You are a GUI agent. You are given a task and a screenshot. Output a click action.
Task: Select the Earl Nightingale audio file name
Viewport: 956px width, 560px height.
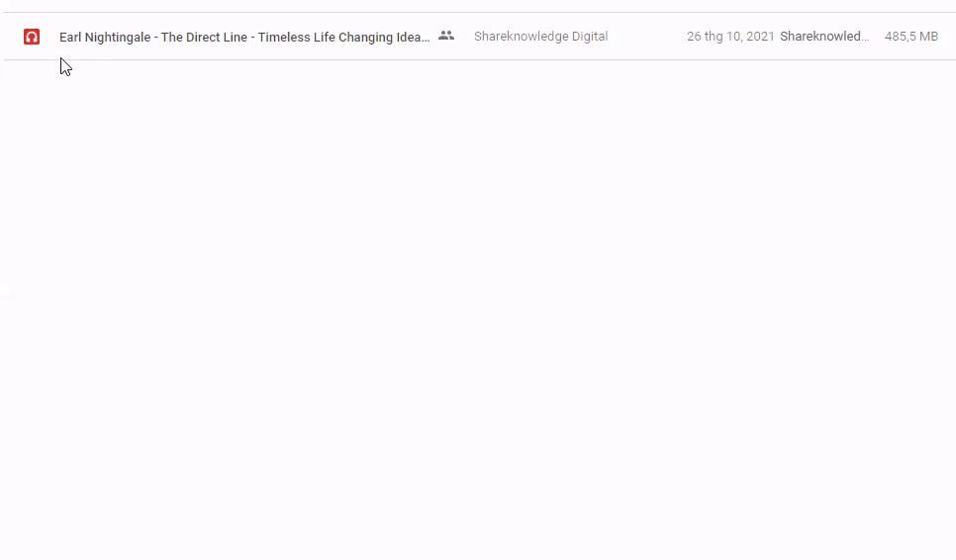[243, 37]
